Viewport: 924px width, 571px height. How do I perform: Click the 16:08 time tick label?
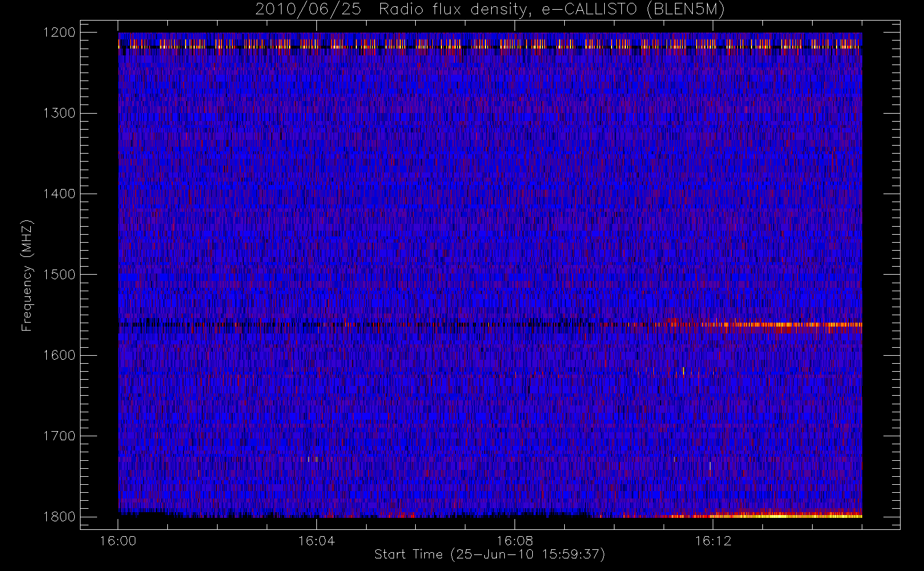point(515,541)
